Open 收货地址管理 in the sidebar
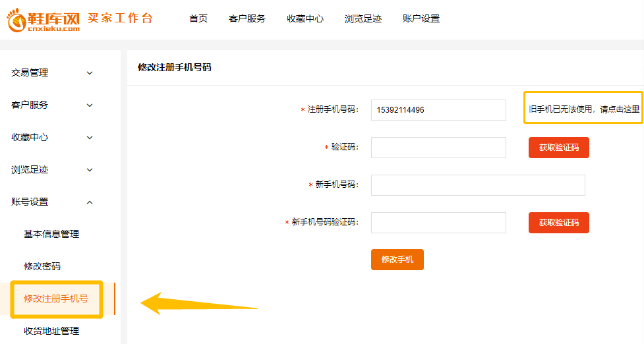The image size is (644, 344). click(51, 331)
